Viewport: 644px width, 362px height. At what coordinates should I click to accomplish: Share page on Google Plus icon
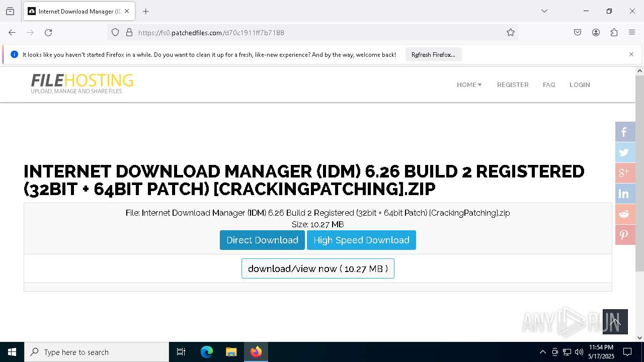tap(625, 173)
